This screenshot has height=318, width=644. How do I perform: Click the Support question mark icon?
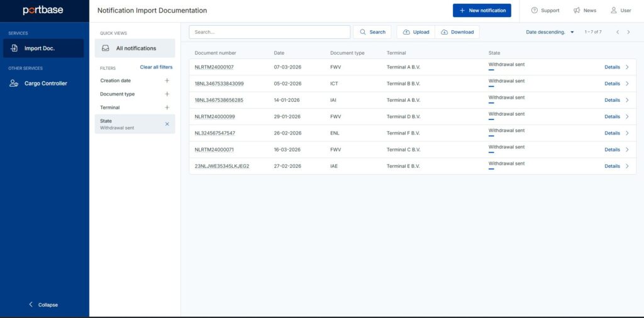point(535,11)
